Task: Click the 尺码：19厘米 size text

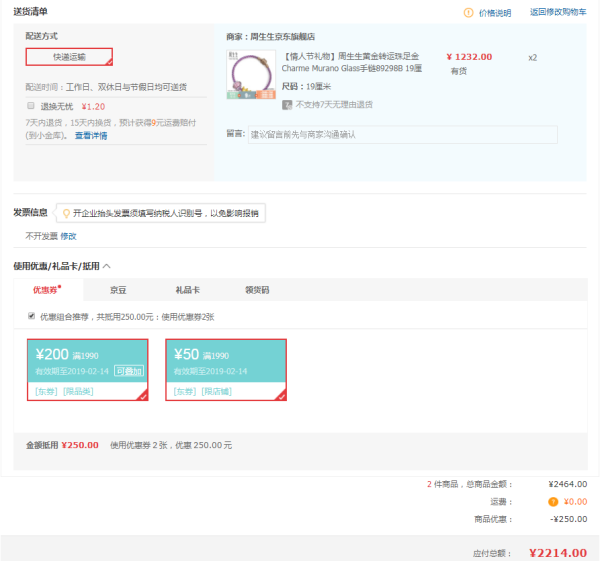Action: point(306,86)
